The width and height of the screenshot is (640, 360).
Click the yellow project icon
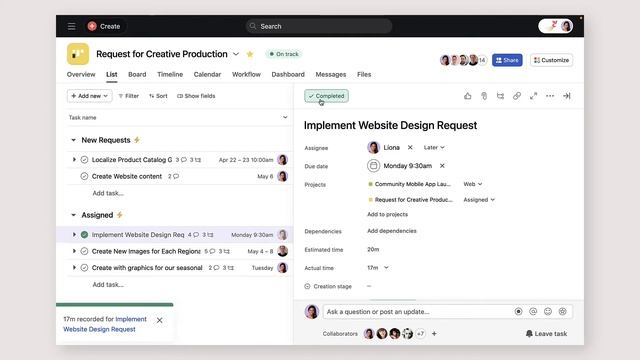pyautogui.click(x=78, y=54)
